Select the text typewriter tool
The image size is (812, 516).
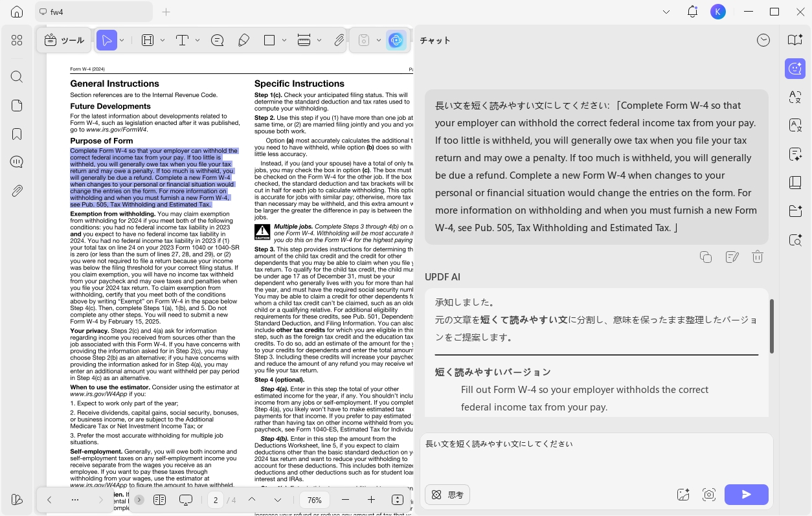tap(182, 40)
